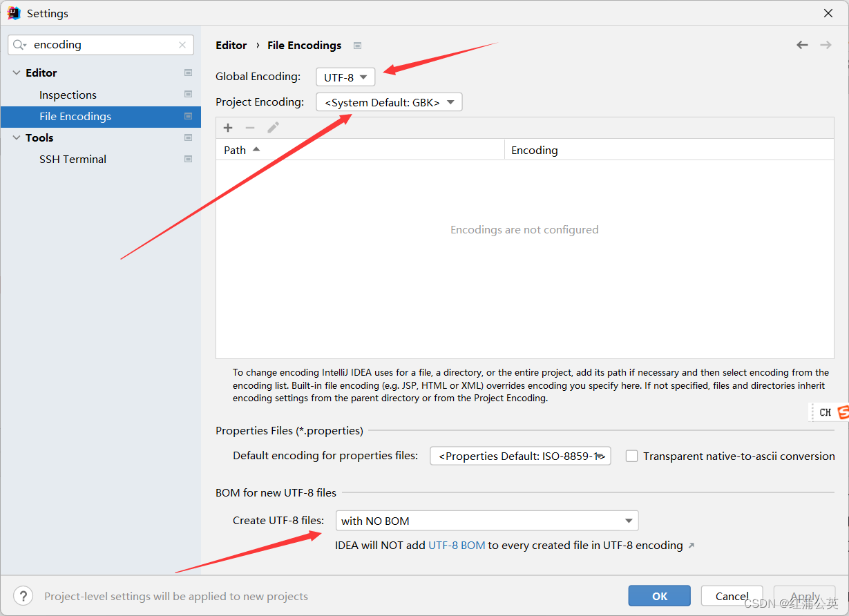
Task: Click the Editor breadcrumb
Action: 231,45
